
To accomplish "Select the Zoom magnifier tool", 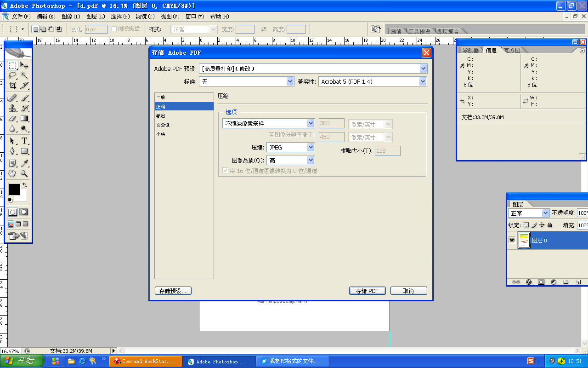I will pyautogui.click(x=24, y=174).
